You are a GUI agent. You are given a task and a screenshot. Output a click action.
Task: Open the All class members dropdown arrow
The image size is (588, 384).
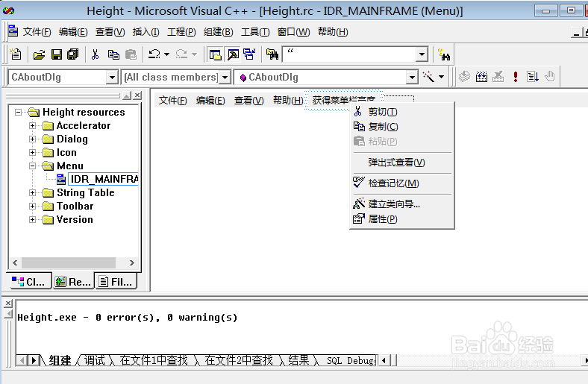coord(225,78)
